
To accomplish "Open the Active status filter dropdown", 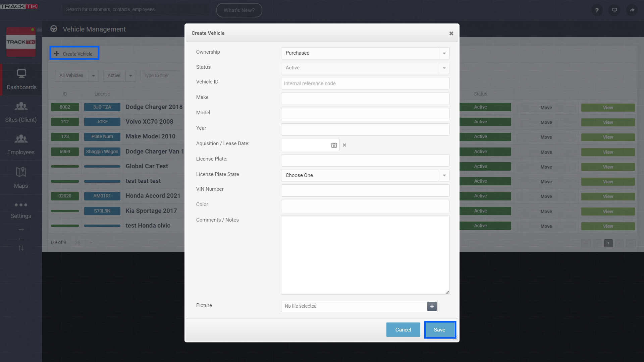I will tap(130, 76).
